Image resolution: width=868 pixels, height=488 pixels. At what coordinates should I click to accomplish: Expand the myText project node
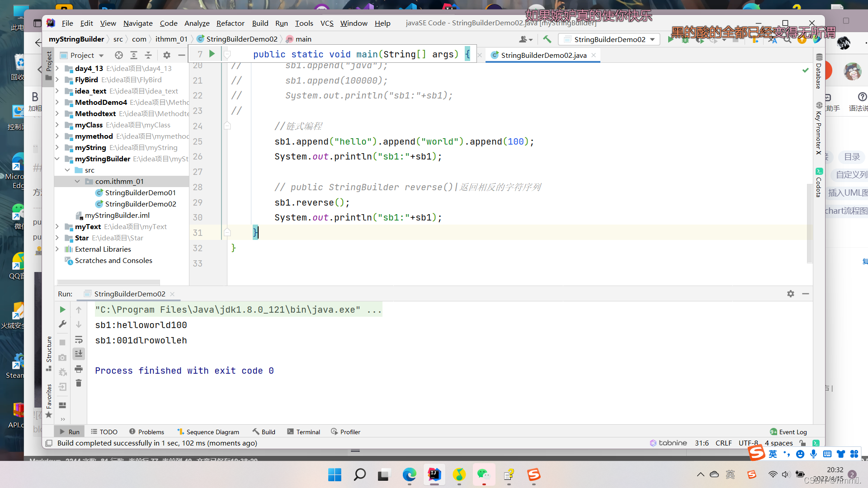pyautogui.click(x=57, y=226)
